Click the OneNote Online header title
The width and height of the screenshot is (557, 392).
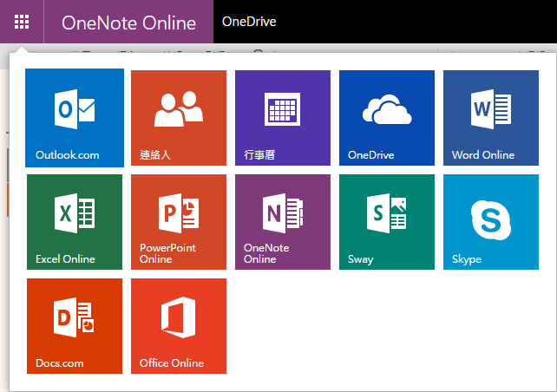click(128, 23)
